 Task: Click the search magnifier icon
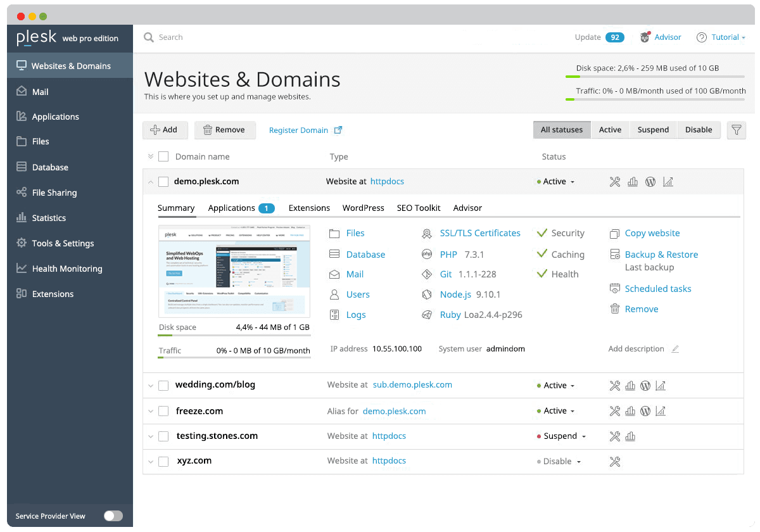[149, 37]
